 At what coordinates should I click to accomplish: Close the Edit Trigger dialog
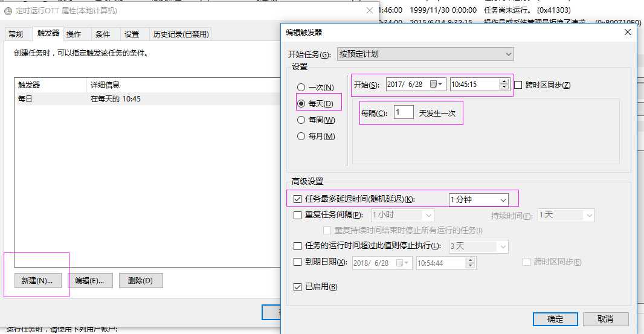[x=627, y=32]
